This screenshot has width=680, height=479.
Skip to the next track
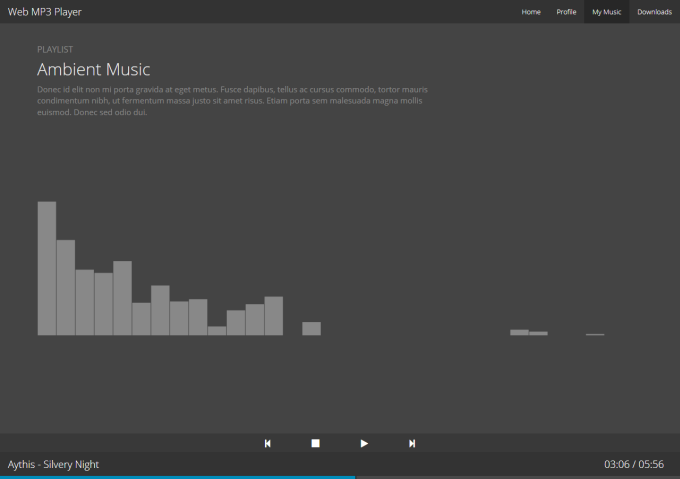click(x=412, y=443)
